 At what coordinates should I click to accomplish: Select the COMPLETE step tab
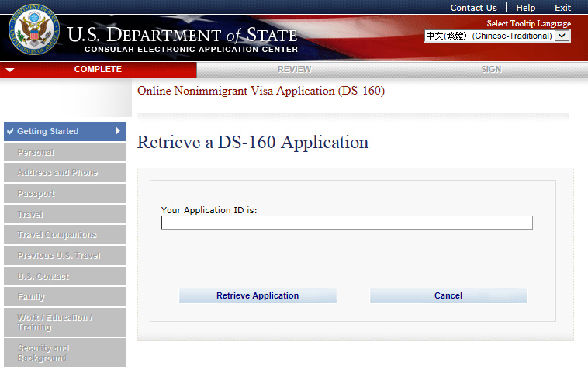tap(99, 70)
